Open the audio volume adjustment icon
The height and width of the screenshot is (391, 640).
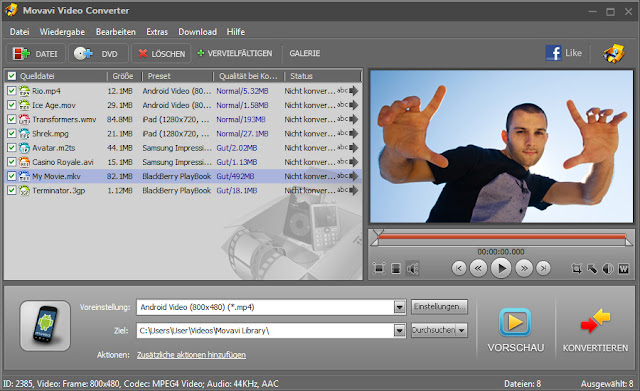click(x=608, y=269)
